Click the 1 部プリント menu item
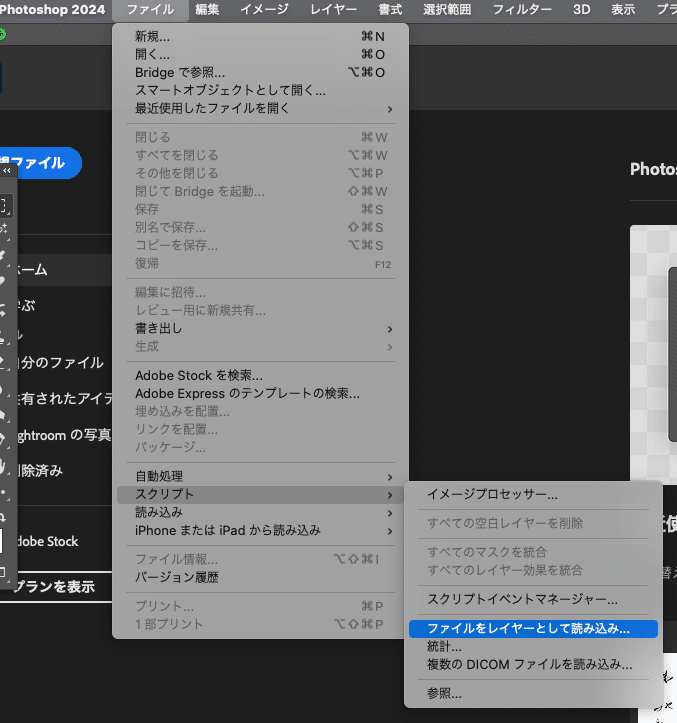 tap(260, 624)
